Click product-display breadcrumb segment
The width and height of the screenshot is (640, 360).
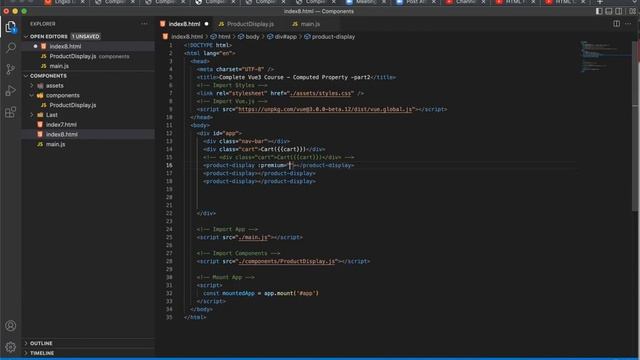click(x=330, y=37)
